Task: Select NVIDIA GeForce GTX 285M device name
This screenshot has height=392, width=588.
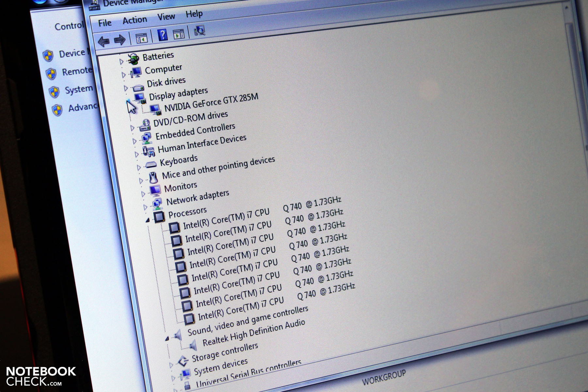Action: (x=211, y=103)
